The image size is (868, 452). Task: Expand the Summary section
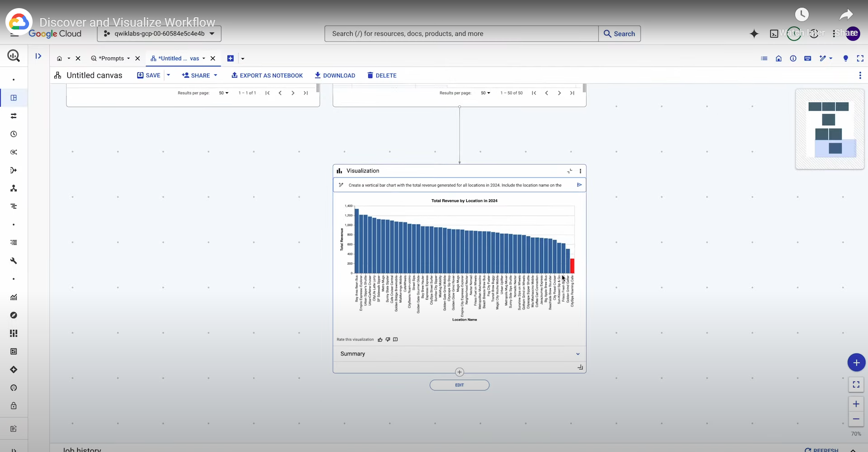pyautogui.click(x=578, y=354)
